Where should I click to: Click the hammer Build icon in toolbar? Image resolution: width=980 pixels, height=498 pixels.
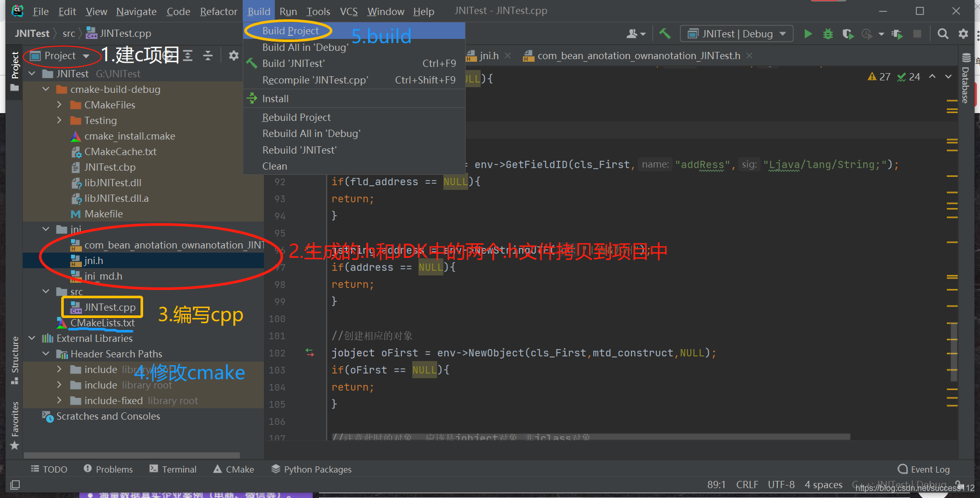pyautogui.click(x=664, y=34)
